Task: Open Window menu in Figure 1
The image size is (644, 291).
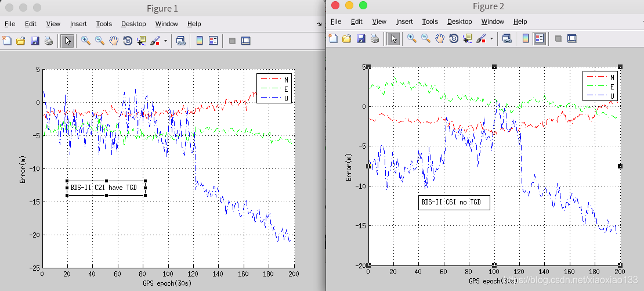Action: 167,24
